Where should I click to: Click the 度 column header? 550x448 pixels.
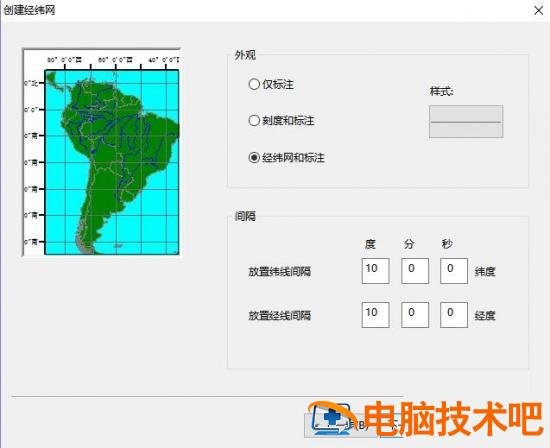pos(370,244)
